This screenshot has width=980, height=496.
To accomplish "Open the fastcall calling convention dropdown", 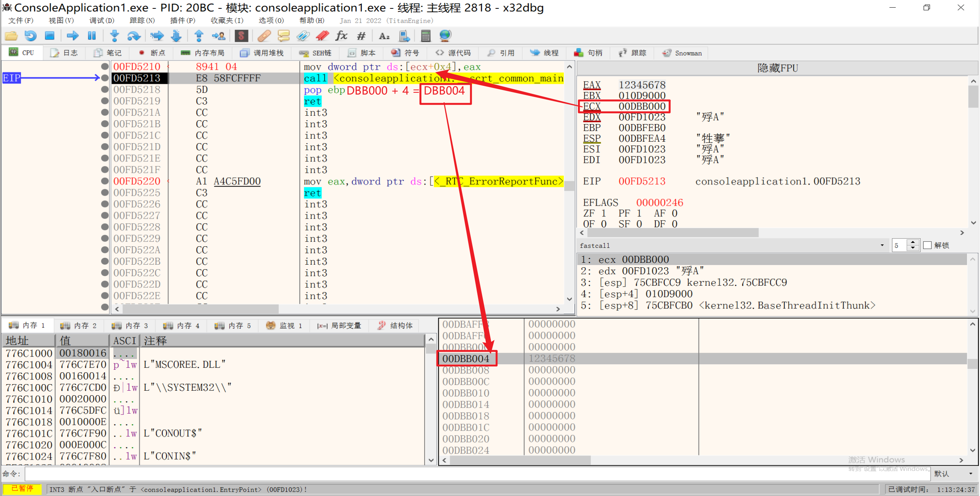I will click(882, 245).
